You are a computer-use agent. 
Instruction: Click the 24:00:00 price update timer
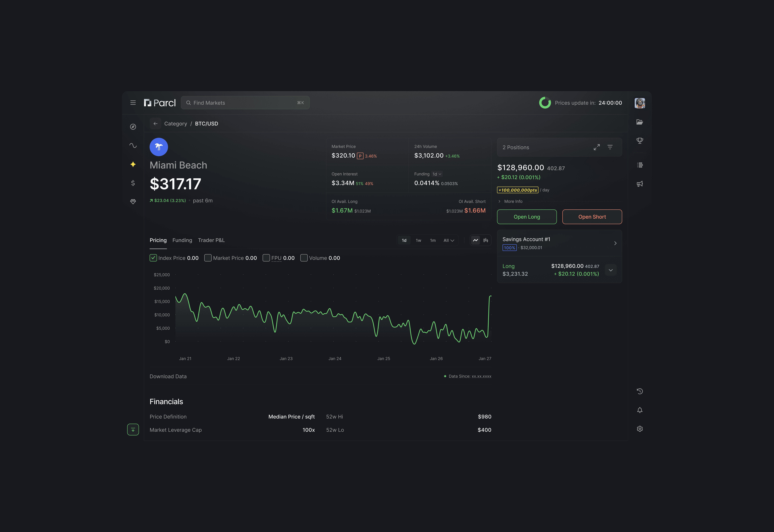[610, 103]
